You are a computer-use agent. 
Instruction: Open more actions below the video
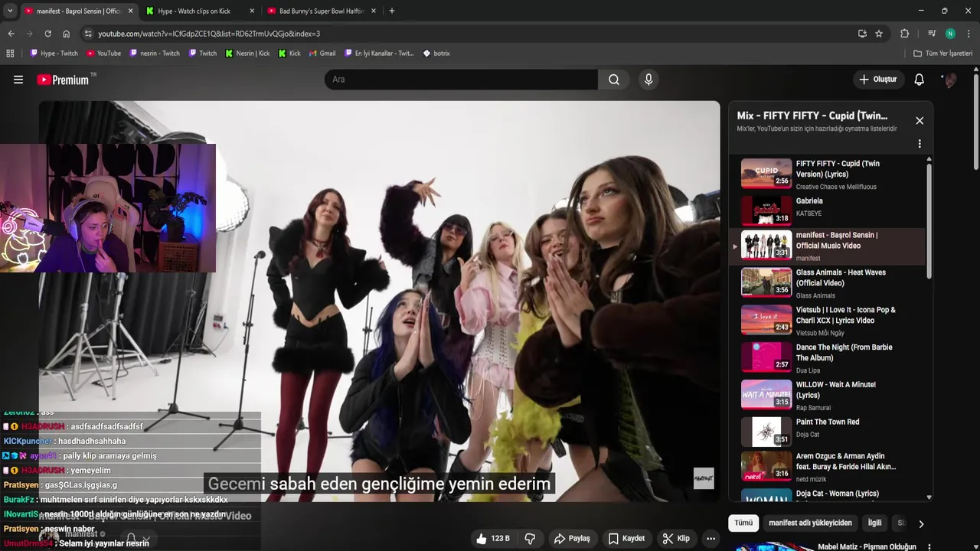pos(711,539)
